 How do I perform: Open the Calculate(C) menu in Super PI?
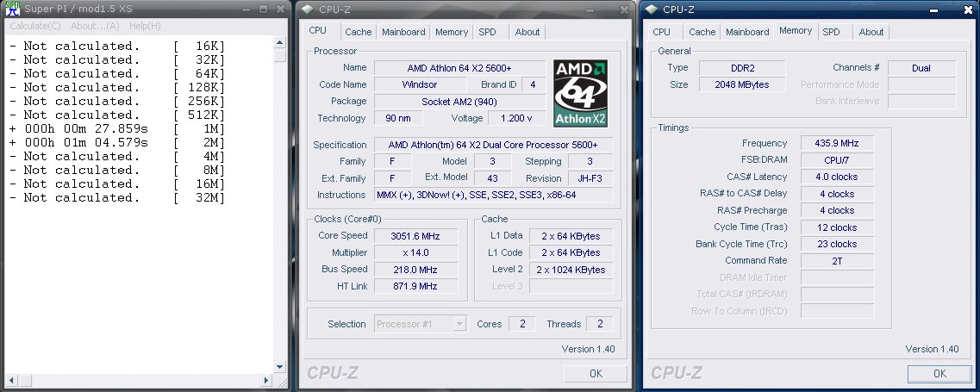click(x=35, y=26)
